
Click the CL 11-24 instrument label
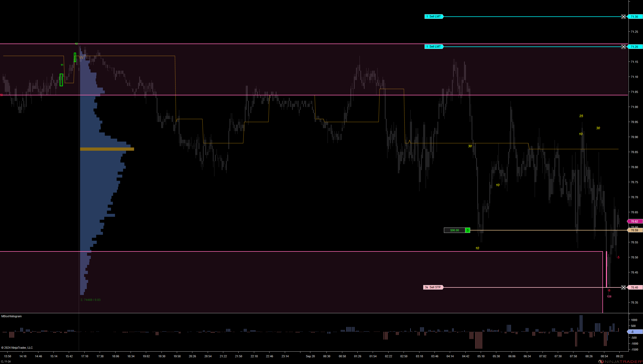[6, 362]
